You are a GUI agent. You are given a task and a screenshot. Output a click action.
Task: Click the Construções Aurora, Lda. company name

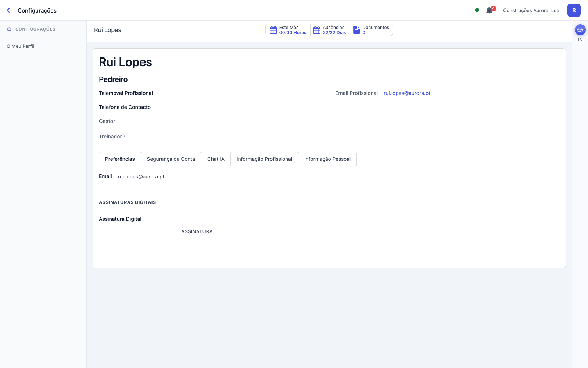(x=532, y=10)
